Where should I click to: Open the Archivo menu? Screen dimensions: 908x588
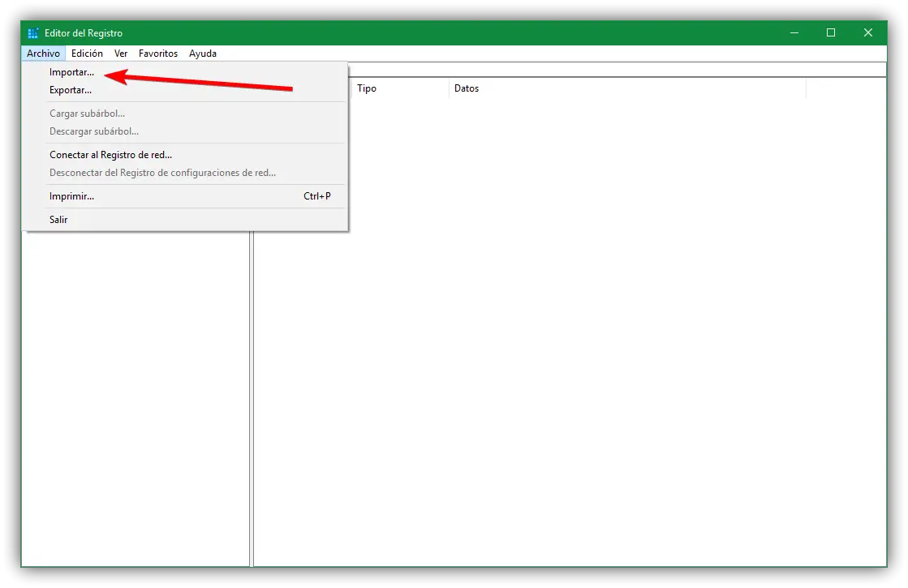coord(44,54)
